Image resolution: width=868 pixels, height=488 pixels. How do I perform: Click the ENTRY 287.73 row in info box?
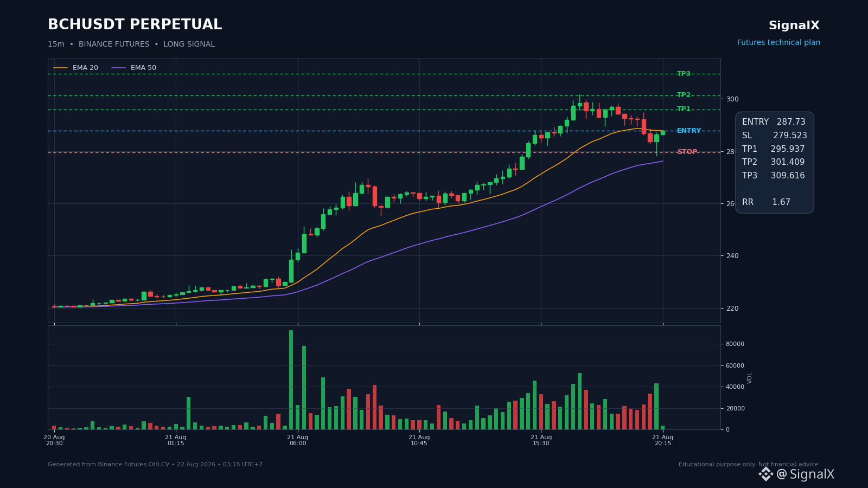774,122
